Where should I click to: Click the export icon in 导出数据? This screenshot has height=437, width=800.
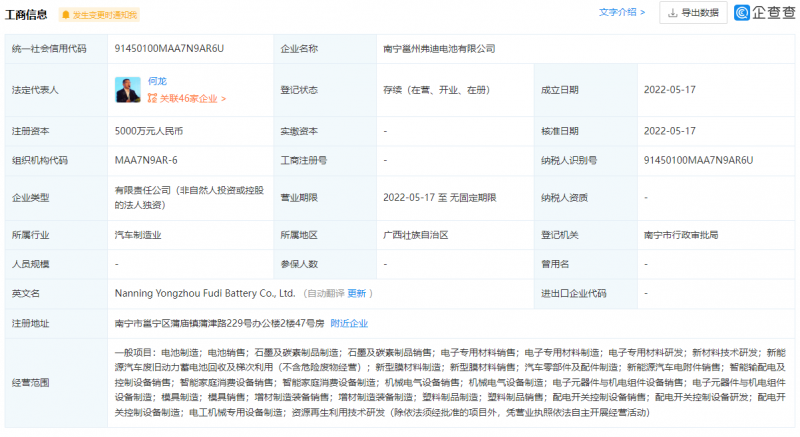coord(672,13)
